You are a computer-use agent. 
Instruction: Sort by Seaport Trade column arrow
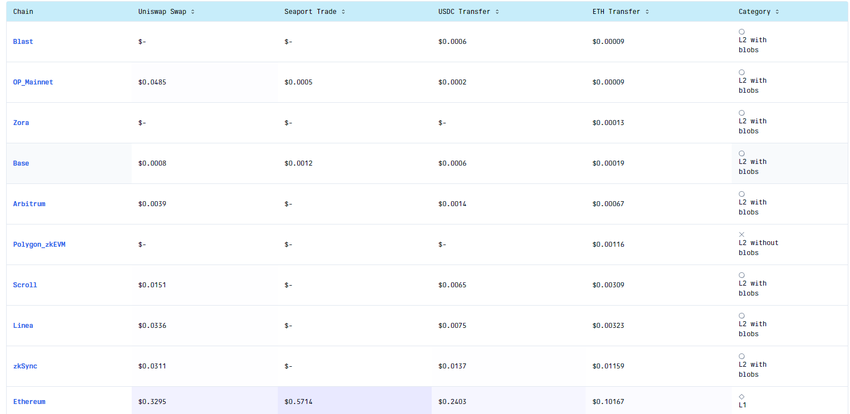pyautogui.click(x=343, y=11)
